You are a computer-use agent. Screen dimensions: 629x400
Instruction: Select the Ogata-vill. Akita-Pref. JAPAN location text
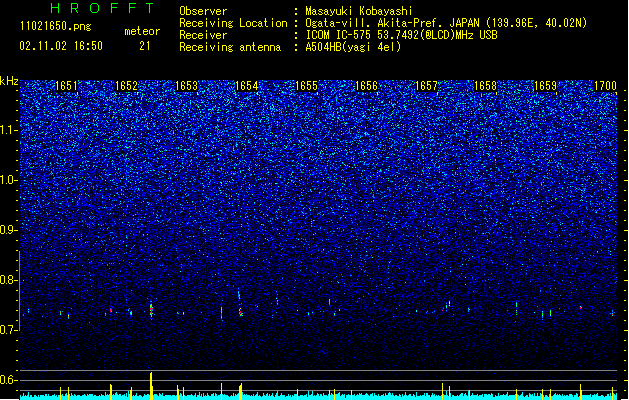pyautogui.click(x=446, y=23)
